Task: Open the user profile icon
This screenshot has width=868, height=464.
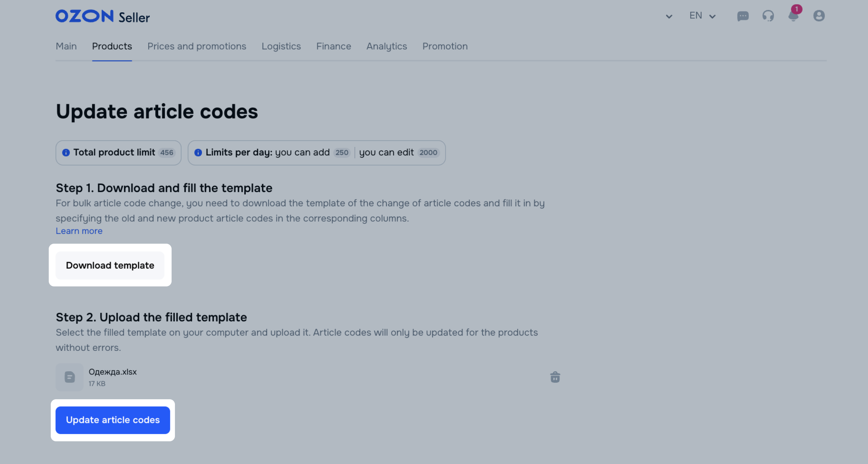Action: [819, 16]
